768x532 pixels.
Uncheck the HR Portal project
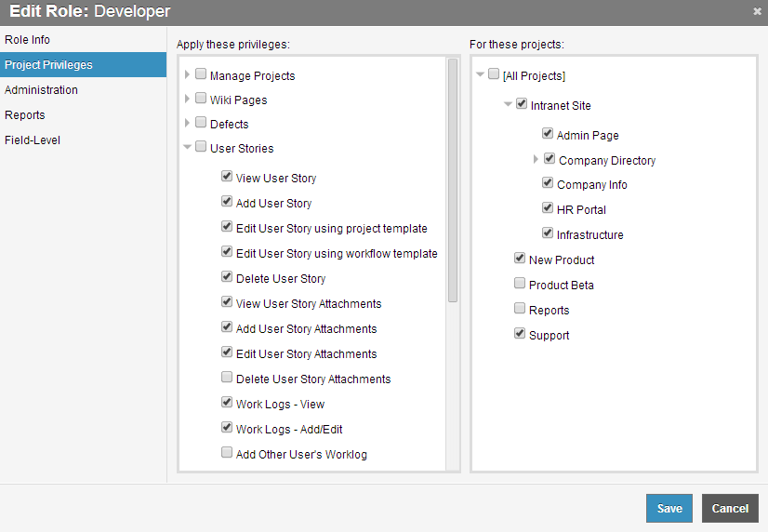547,207
